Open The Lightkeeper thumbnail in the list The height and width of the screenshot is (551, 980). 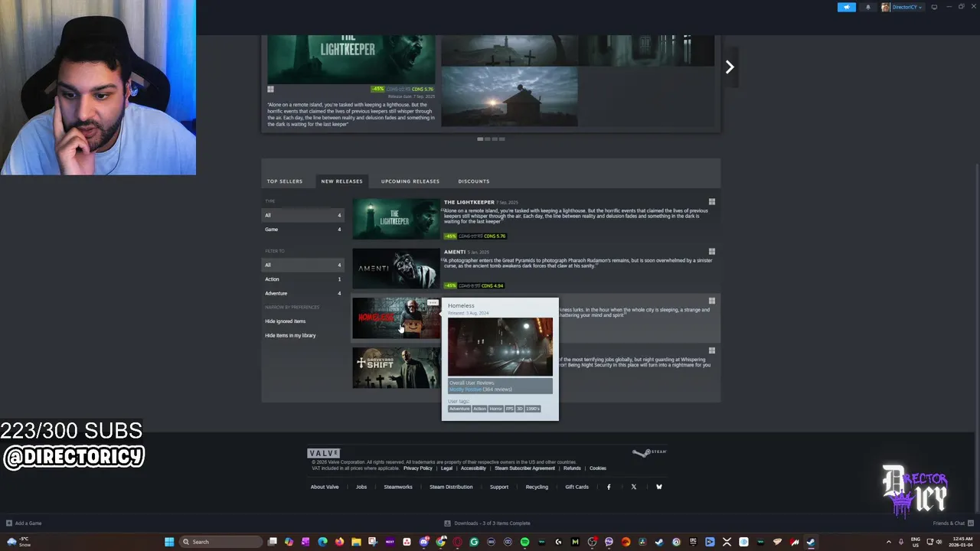click(396, 219)
